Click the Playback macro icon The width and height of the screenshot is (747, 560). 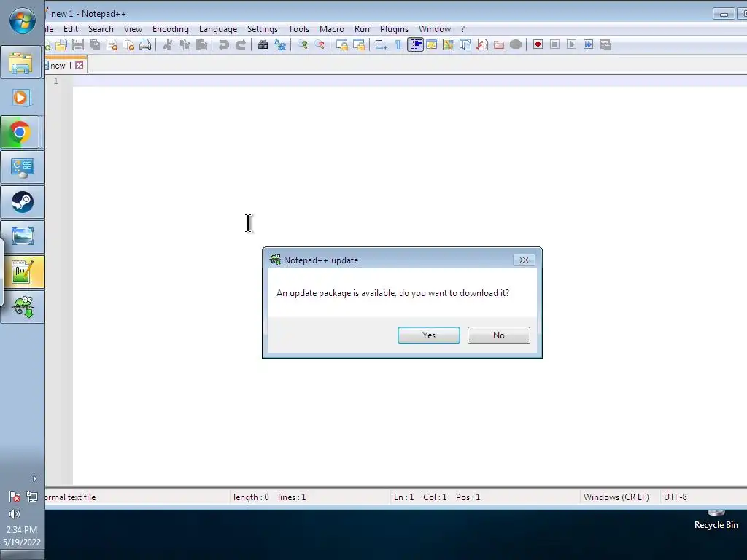tap(572, 44)
